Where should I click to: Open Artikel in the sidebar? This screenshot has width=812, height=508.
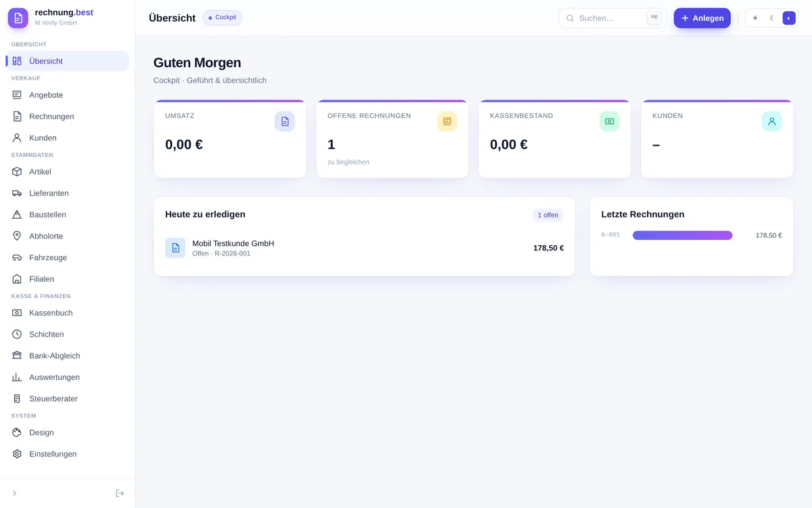coord(68,171)
